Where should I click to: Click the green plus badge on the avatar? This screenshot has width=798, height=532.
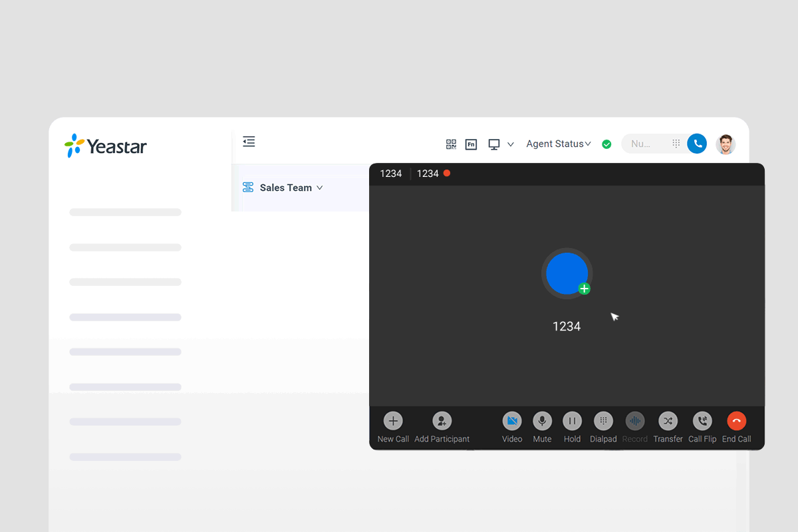point(584,289)
